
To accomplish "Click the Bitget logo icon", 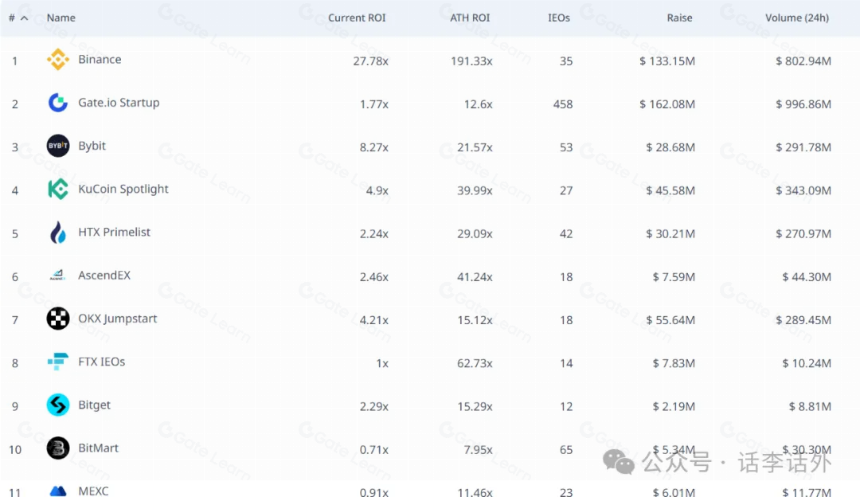I will pyautogui.click(x=58, y=405).
